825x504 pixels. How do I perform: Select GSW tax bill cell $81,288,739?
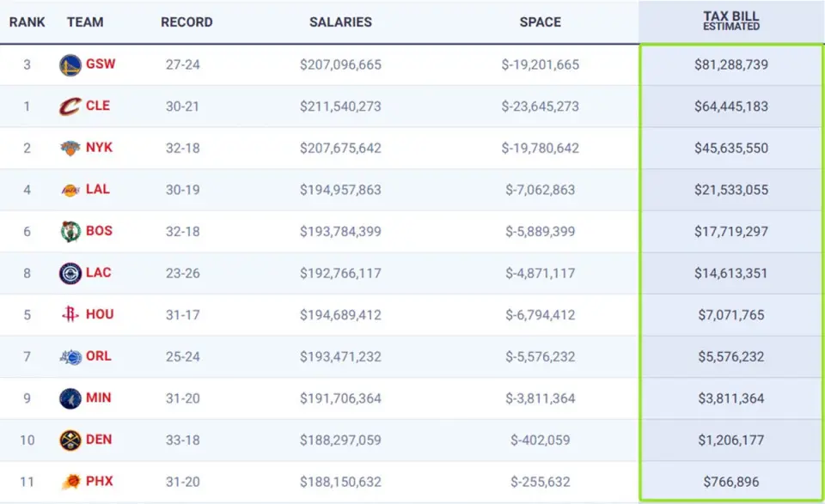[730, 65]
